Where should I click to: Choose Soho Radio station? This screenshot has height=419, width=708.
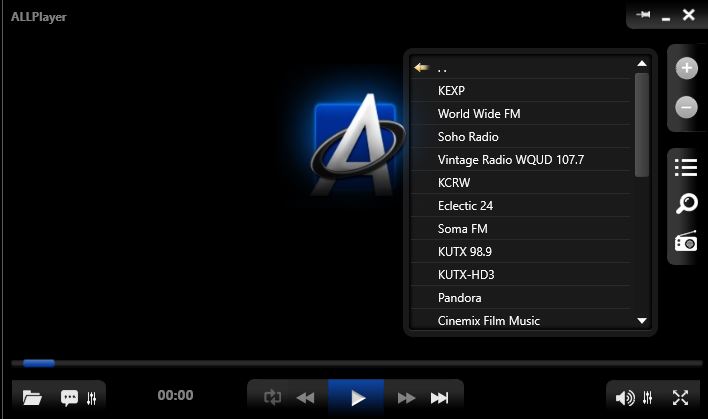coord(521,136)
